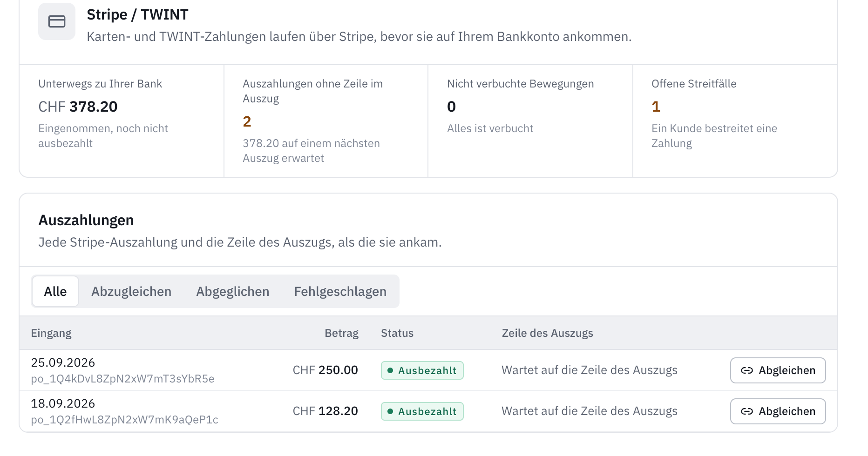
Task: Click payout ID po_1Q2fHwL8ZpN2xW7mK9aQeP1c
Action: pyautogui.click(x=125, y=420)
